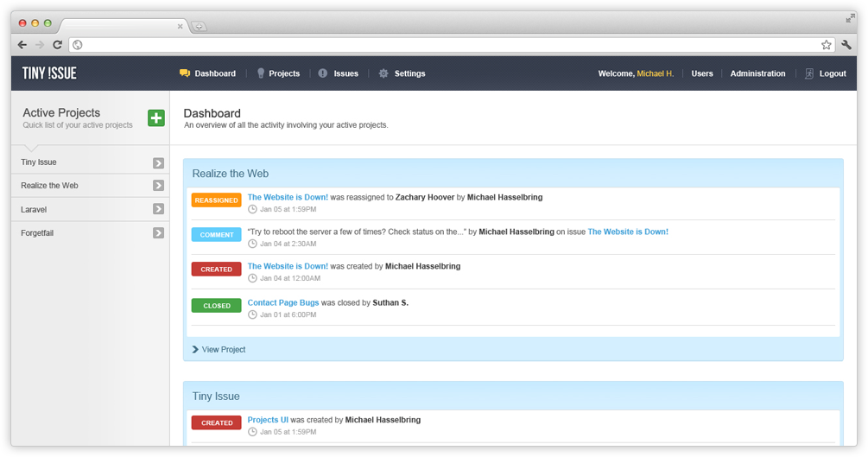This screenshot has height=457, width=868.
Task: Expand the Laravel project arrow
Action: (x=158, y=209)
